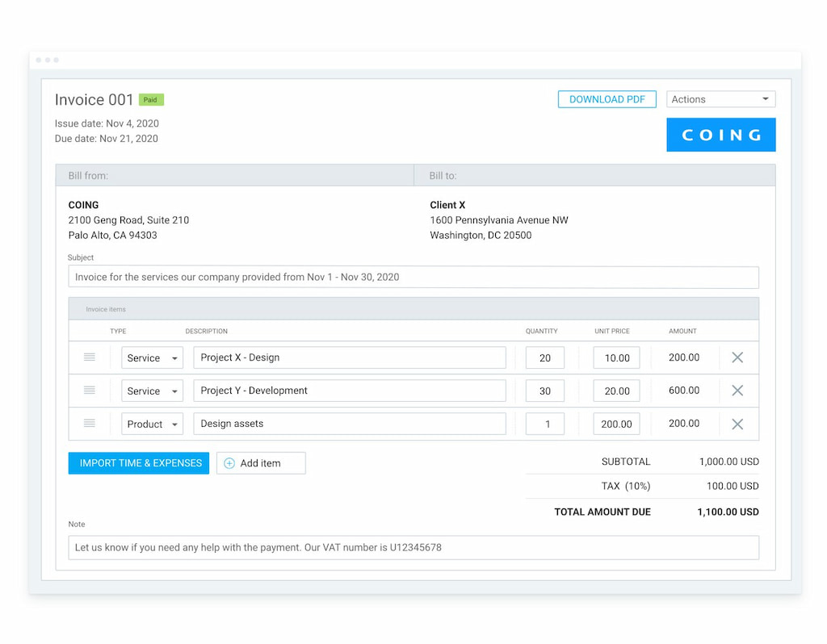This screenshot has width=827, height=644.
Task: Edit the Design assets description field
Action: [x=349, y=424]
